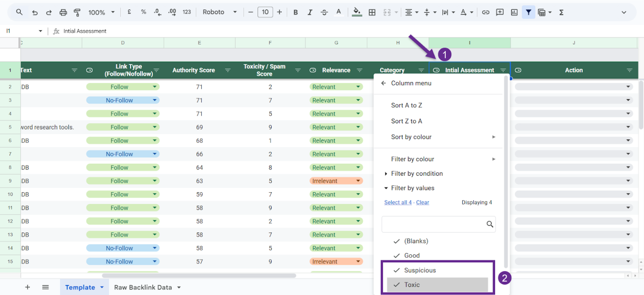Open Action column filter icon
The image size is (644, 295).
(x=629, y=70)
